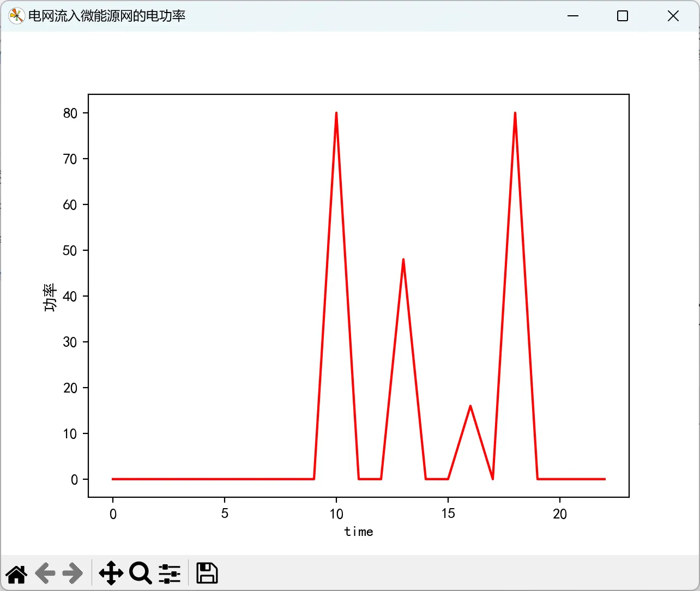This screenshot has width=700, height=591.
Task: Minimize the figure window
Action: pos(573,16)
